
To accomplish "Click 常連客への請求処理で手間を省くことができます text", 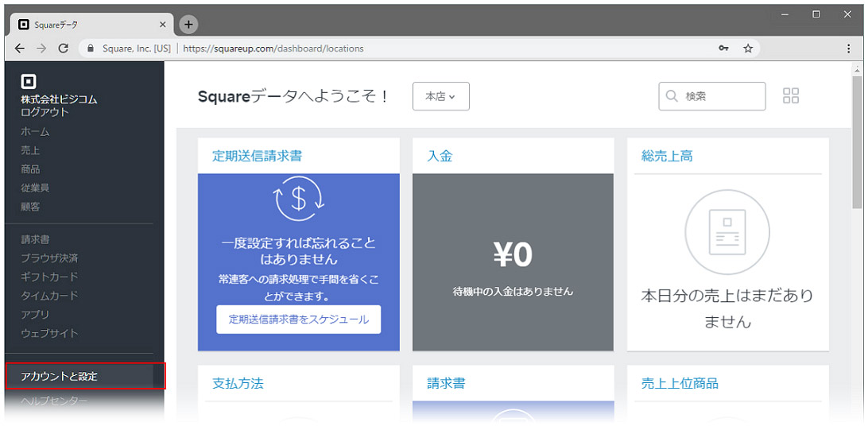I will click(x=299, y=288).
